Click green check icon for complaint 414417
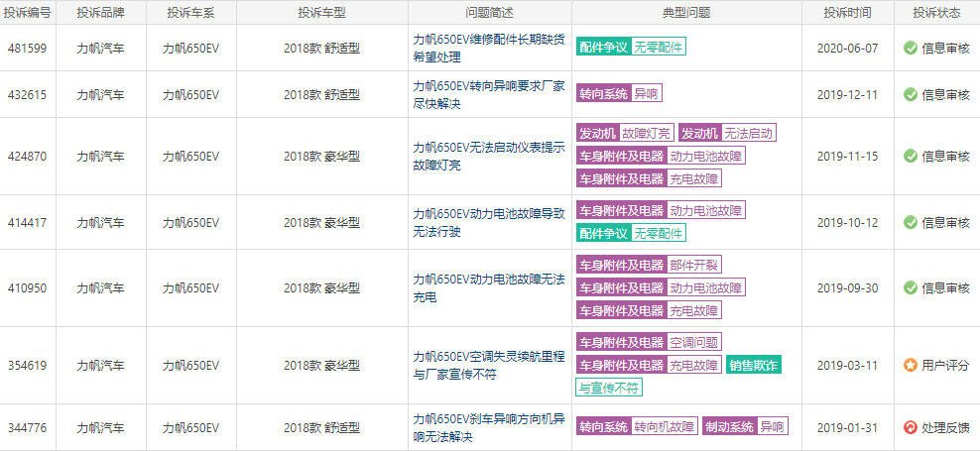 [910, 222]
